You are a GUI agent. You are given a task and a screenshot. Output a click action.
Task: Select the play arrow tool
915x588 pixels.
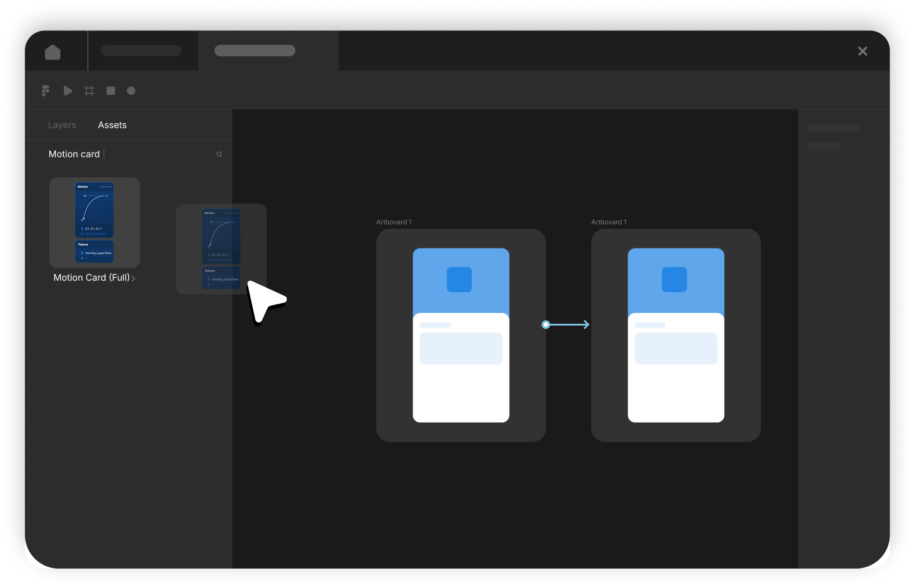(x=67, y=91)
